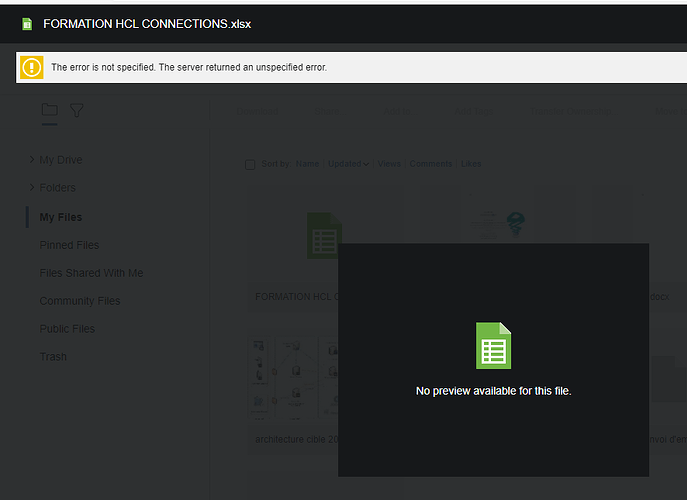The height and width of the screenshot is (500, 687).
Task: Sort files by Name
Action: coord(307,164)
